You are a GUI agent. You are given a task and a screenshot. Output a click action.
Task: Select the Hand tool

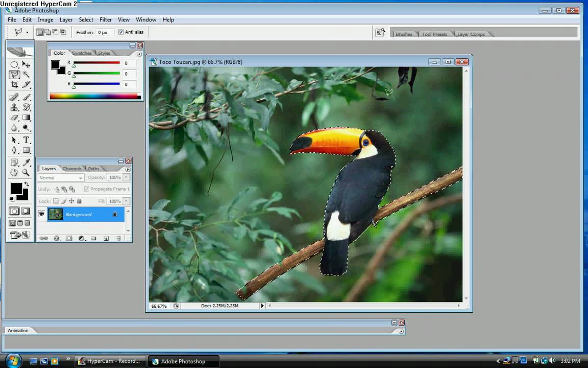[x=14, y=173]
